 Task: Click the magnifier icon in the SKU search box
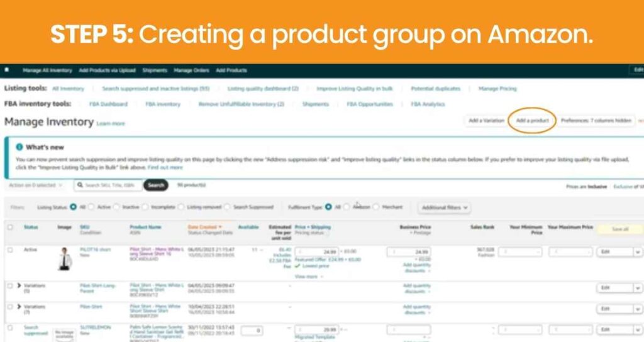tap(80, 185)
